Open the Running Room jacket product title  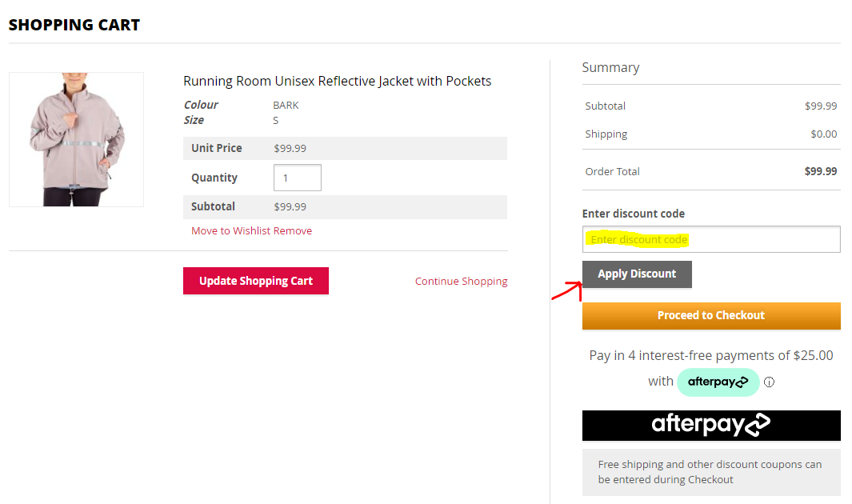[x=337, y=81]
